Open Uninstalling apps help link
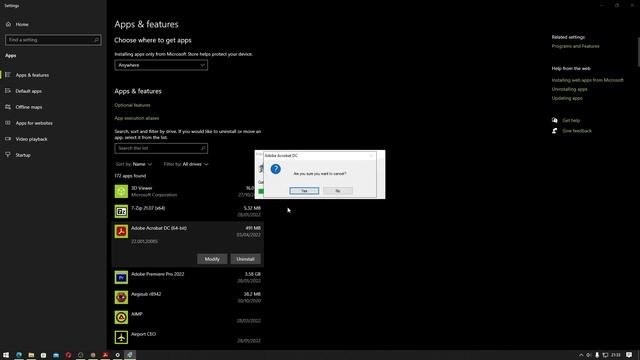Viewport: 640px width, 360px height. click(x=569, y=89)
